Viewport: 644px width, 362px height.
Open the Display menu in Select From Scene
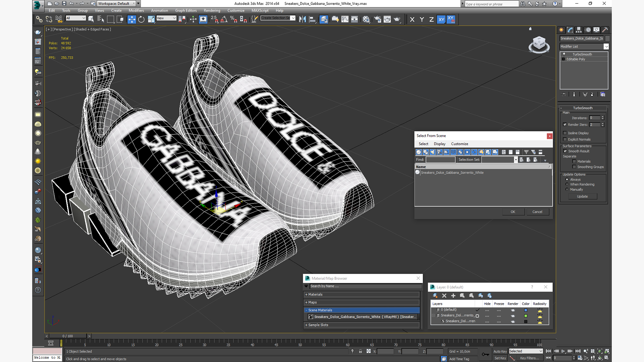coord(439,144)
